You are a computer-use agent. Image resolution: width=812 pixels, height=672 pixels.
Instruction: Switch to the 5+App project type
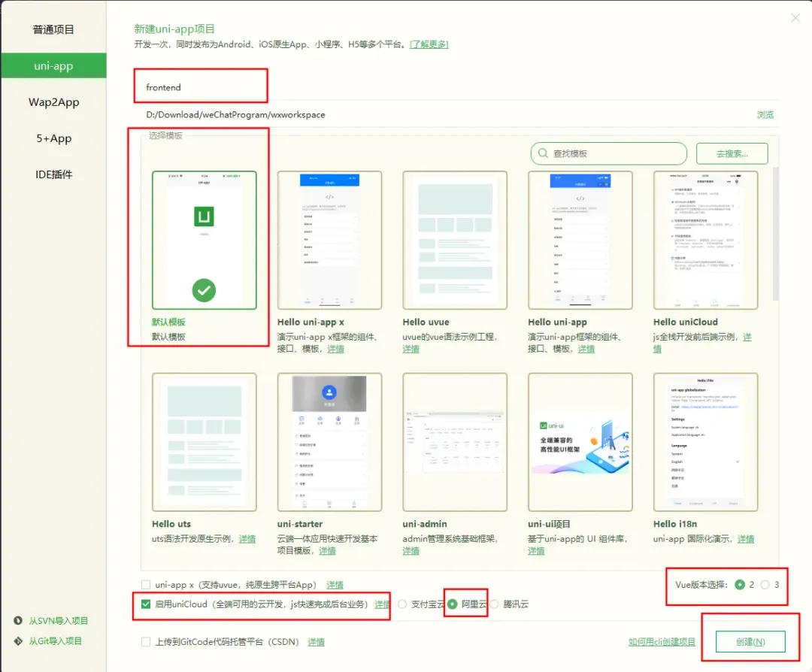coord(53,138)
